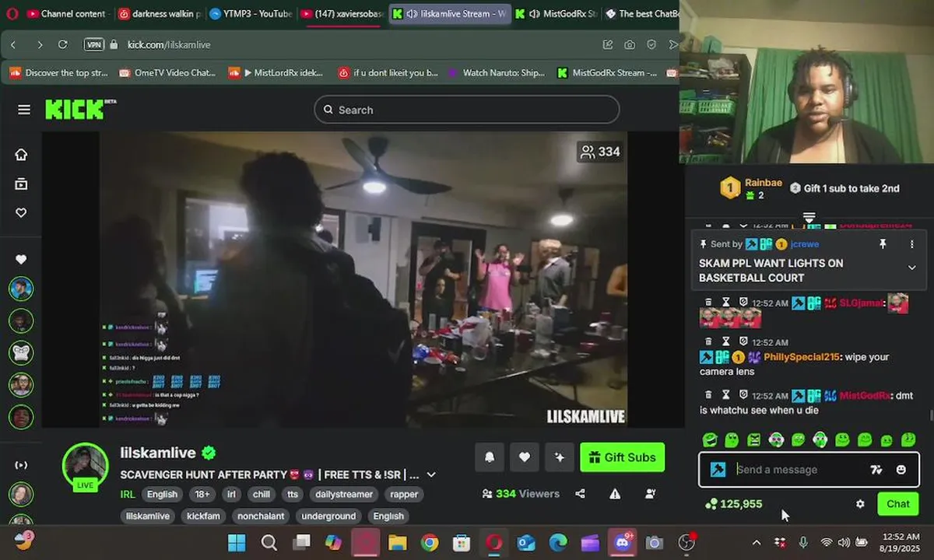Open the Kick hamburger sidebar menu
Image resolution: width=934 pixels, height=560 pixels.
coord(24,110)
